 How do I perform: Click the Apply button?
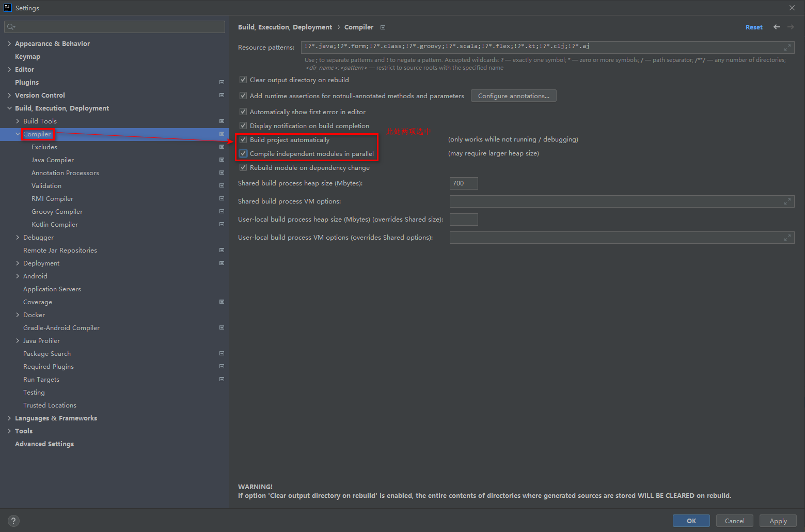point(778,521)
